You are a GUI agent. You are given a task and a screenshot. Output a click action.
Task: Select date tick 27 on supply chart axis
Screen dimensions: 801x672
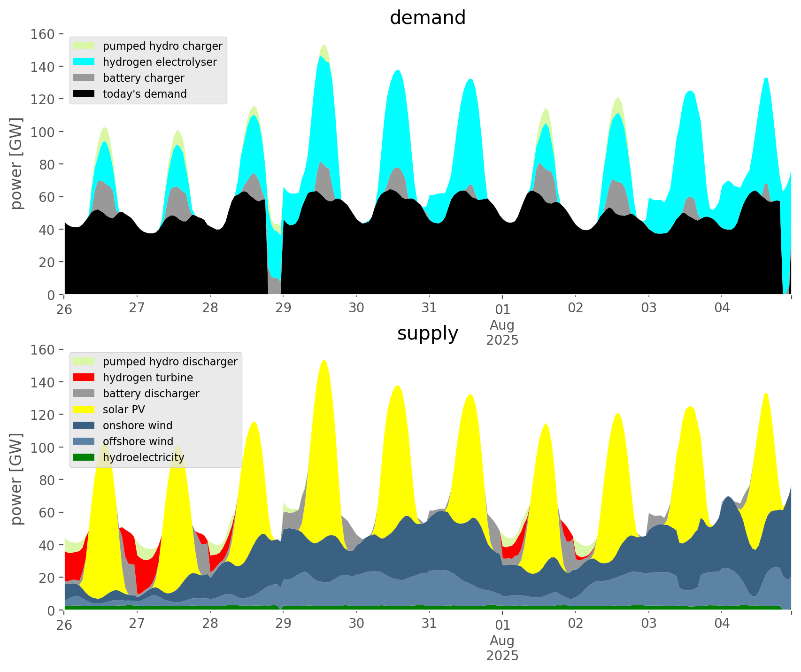pyautogui.click(x=137, y=624)
